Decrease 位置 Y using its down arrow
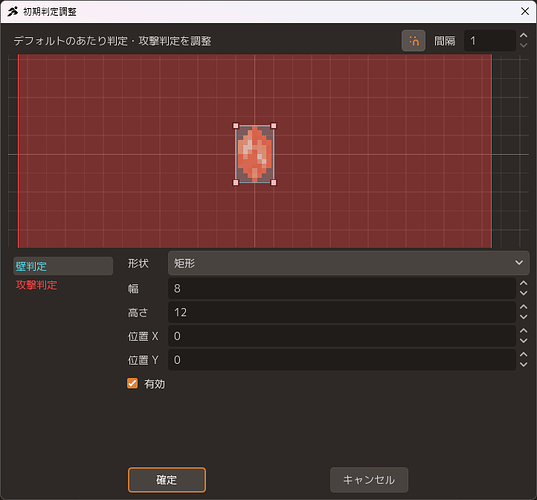Image resolution: width=537 pixels, height=500 pixels. coord(523,365)
